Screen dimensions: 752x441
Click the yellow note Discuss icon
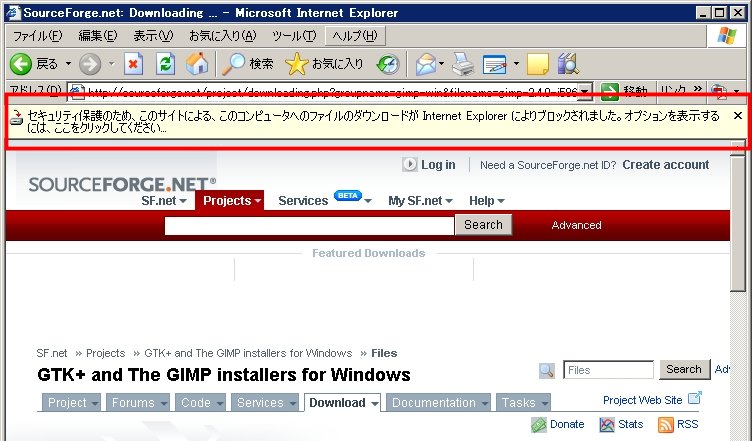tap(538, 64)
